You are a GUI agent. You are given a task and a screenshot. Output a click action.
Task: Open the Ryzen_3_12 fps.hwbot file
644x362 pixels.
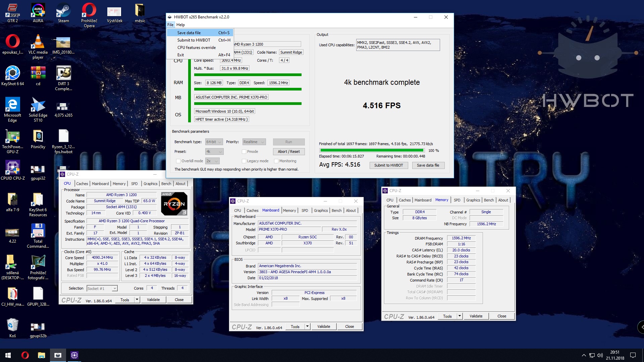click(x=63, y=141)
